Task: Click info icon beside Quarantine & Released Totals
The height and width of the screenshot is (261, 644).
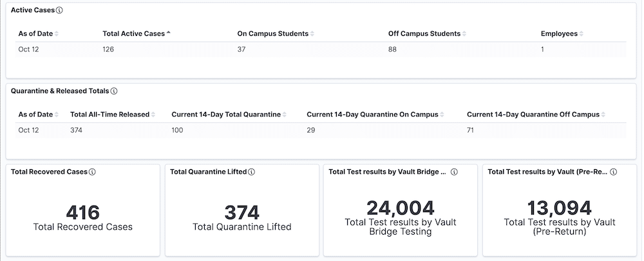Action: [114, 91]
